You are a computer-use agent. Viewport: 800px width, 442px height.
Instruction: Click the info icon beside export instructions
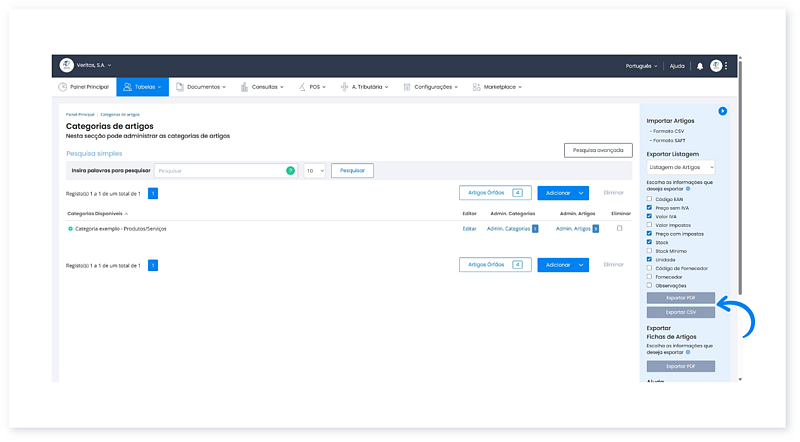pyautogui.click(x=688, y=188)
